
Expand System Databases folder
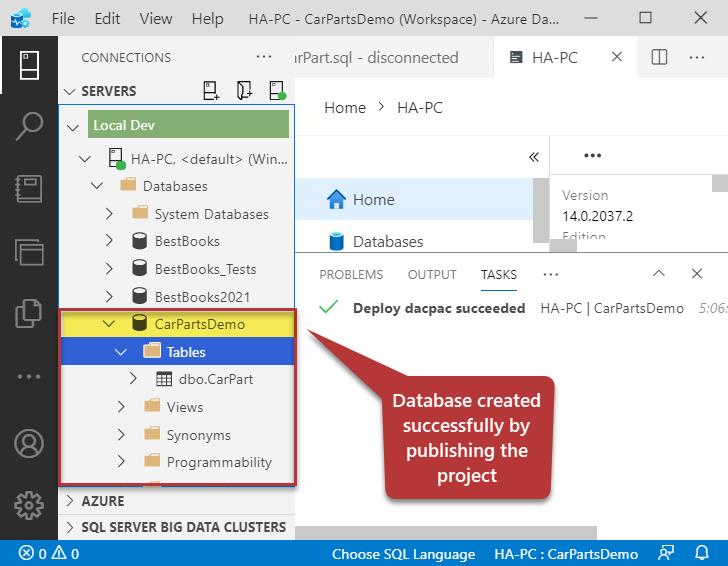[109, 214]
